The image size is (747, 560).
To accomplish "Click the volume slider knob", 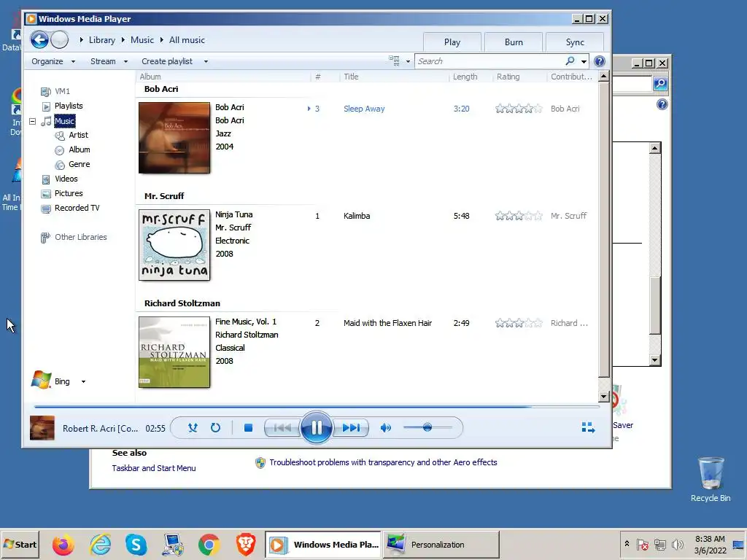I will click(427, 427).
